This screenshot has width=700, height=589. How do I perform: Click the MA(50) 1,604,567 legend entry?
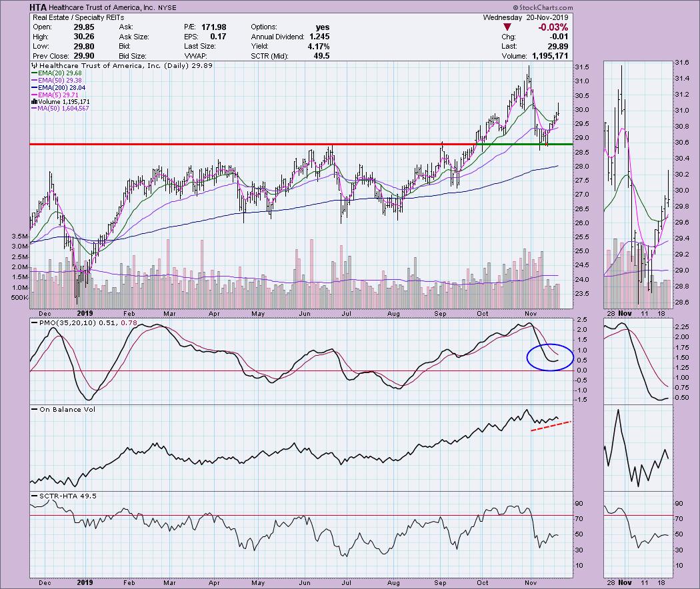click(60, 109)
